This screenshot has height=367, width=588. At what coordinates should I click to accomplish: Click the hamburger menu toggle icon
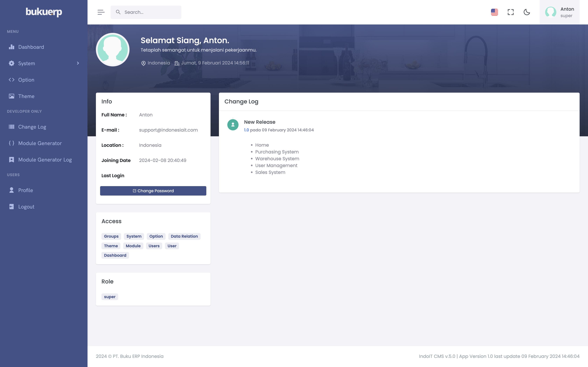click(101, 12)
